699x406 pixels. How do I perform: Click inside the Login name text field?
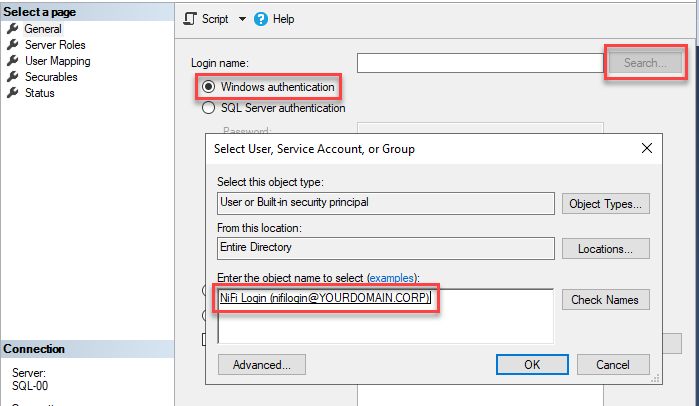480,63
